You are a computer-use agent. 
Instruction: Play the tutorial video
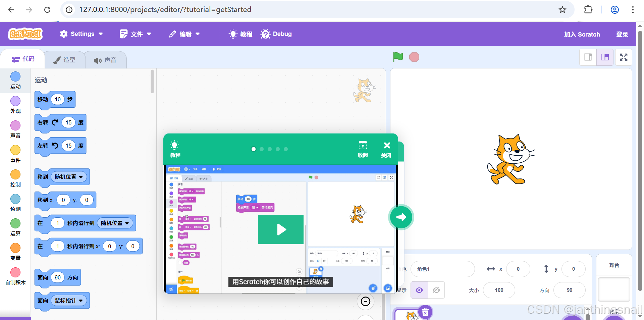coord(281,229)
